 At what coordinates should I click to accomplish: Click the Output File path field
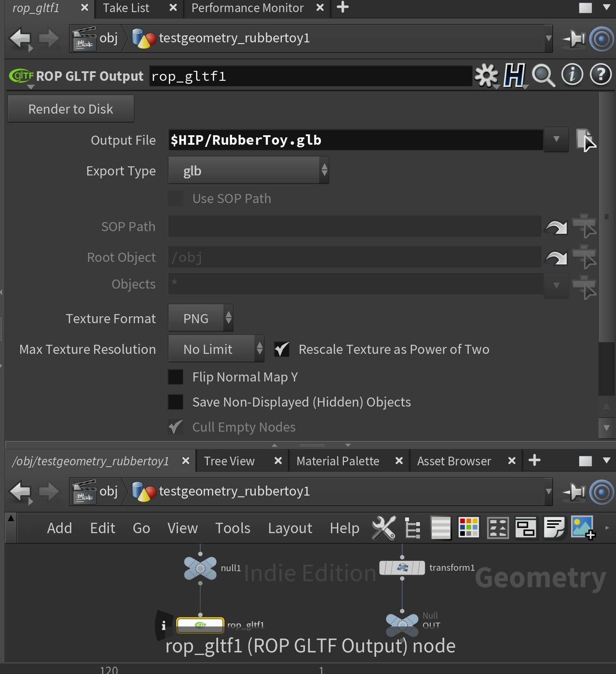(x=356, y=140)
